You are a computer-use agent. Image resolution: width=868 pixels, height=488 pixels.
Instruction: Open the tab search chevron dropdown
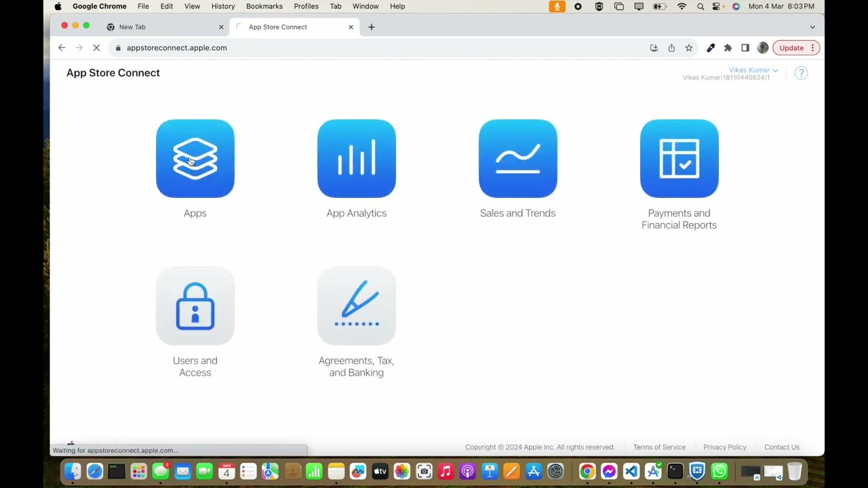pyautogui.click(x=812, y=27)
